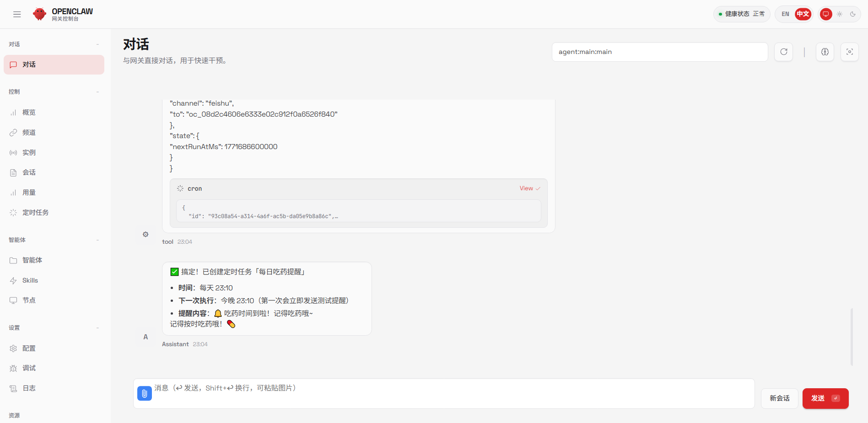Toggle the brain thinking-output icon
This screenshot has height=423, width=868.
[825, 52]
